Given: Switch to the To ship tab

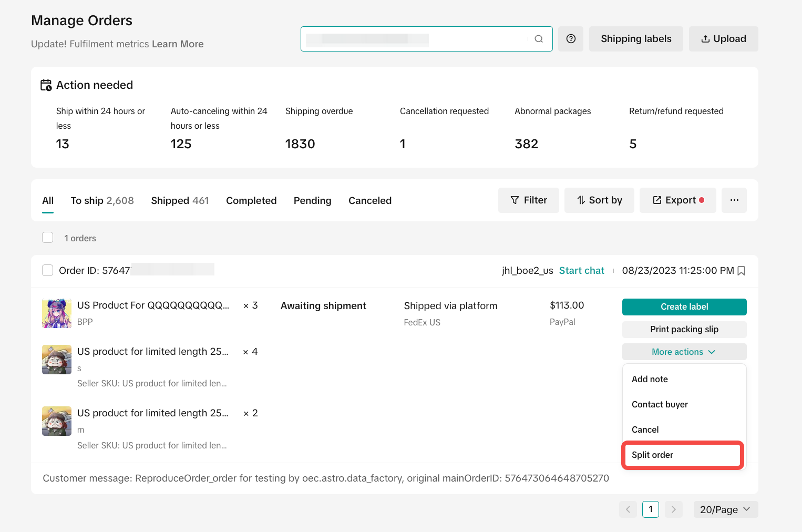Looking at the screenshot, I should (102, 200).
